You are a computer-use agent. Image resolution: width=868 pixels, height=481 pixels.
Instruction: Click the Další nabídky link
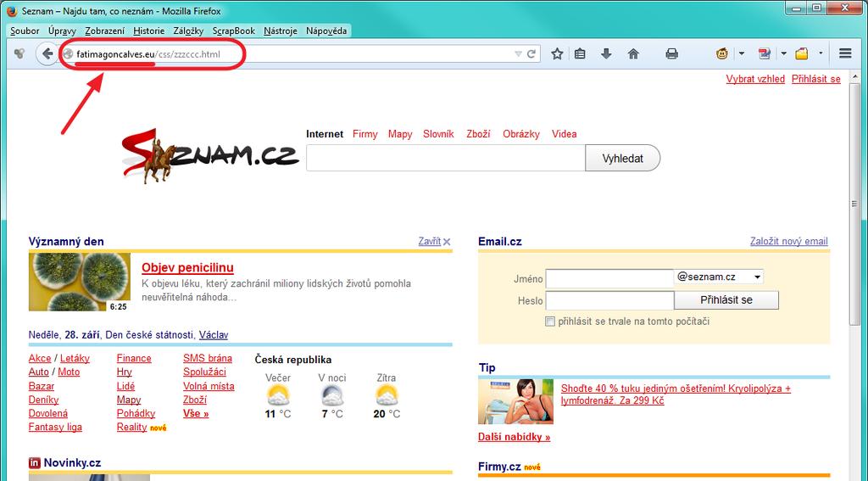click(x=515, y=437)
